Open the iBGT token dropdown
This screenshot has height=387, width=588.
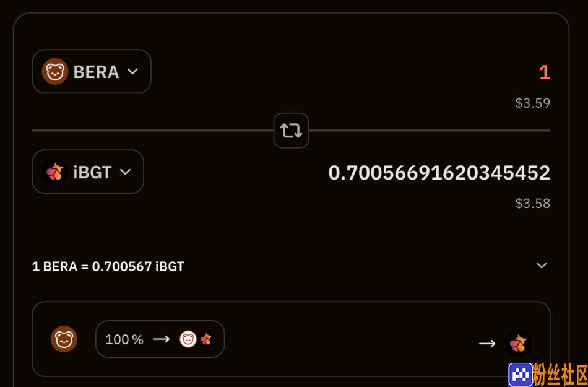coord(88,172)
